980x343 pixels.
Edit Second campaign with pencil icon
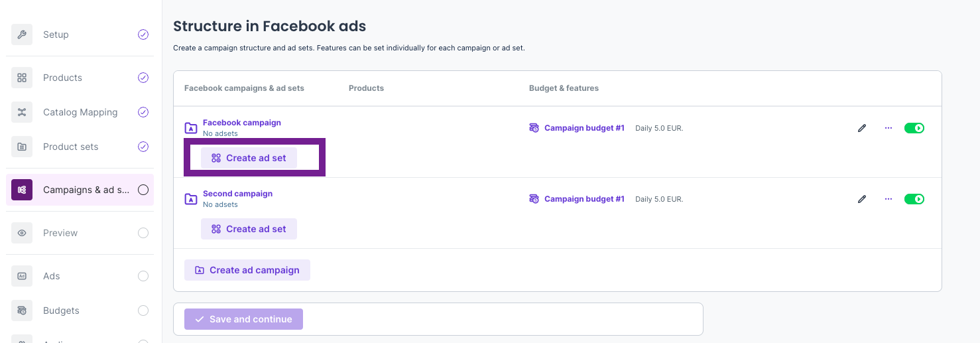tap(862, 199)
